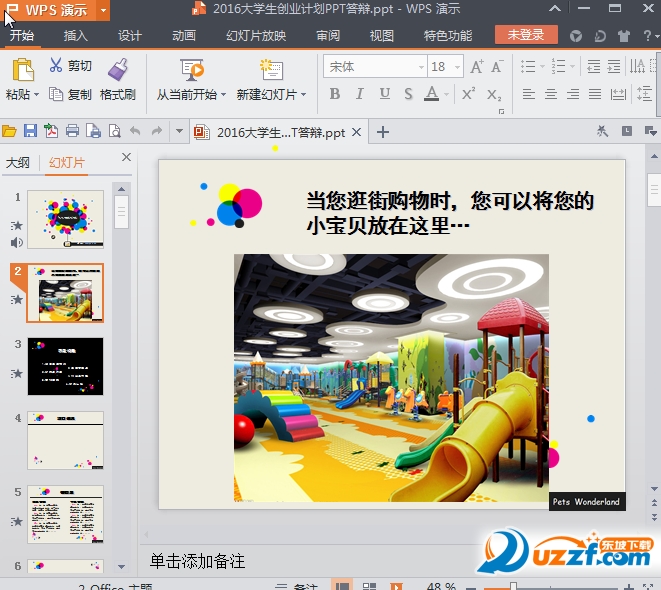Click the save icon in quick access toolbar
Image resolution: width=661 pixels, height=590 pixels.
(30, 131)
